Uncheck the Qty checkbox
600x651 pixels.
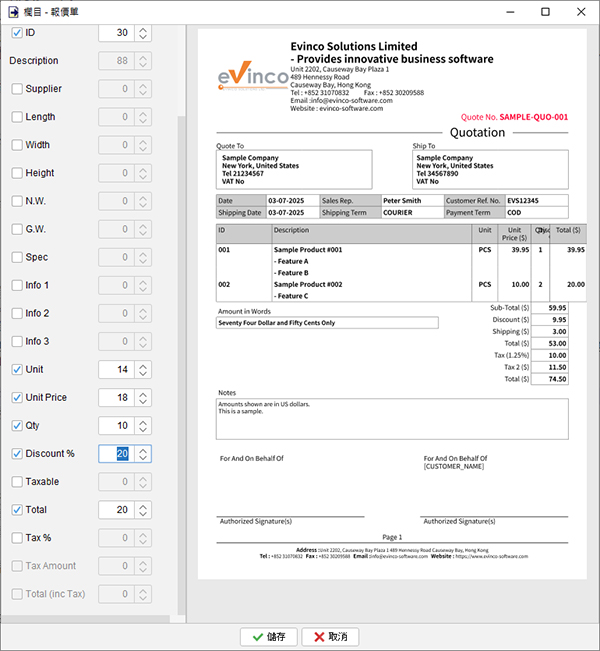[17, 426]
